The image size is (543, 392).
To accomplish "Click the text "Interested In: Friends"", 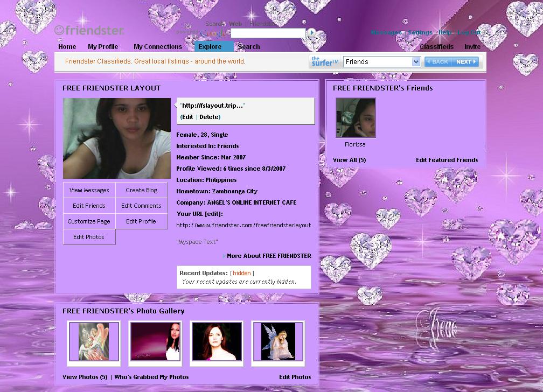I will (x=207, y=146).
